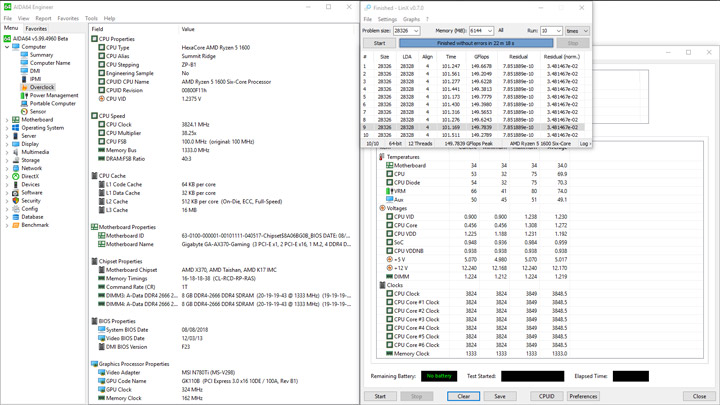Click the Close button in sensor window
This screenshot has width=720, height=405.
click(x=699, y=396)
